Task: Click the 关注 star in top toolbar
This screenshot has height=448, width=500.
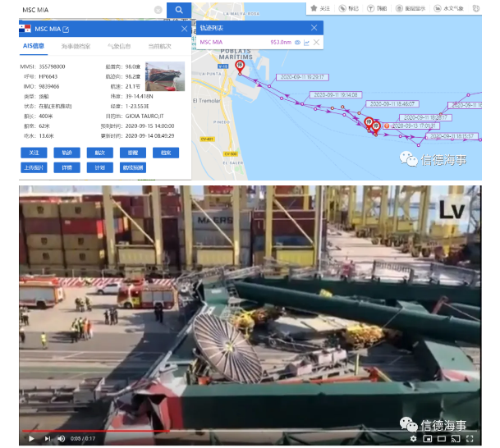Action: (319, 8)
